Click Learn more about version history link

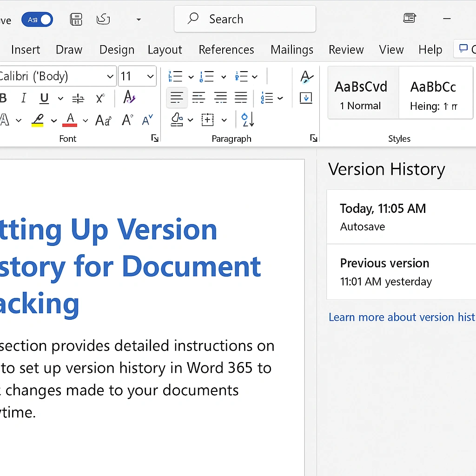(402, 317)
